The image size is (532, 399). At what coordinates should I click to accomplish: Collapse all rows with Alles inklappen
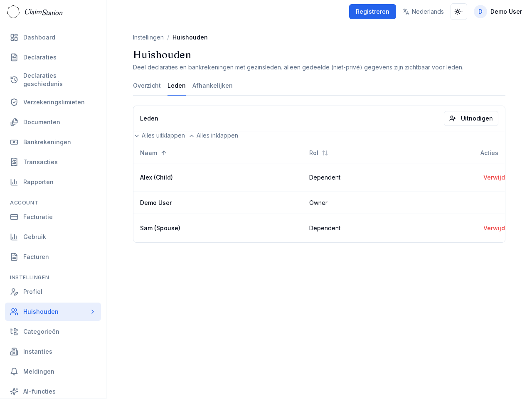[x=214, y=135]
